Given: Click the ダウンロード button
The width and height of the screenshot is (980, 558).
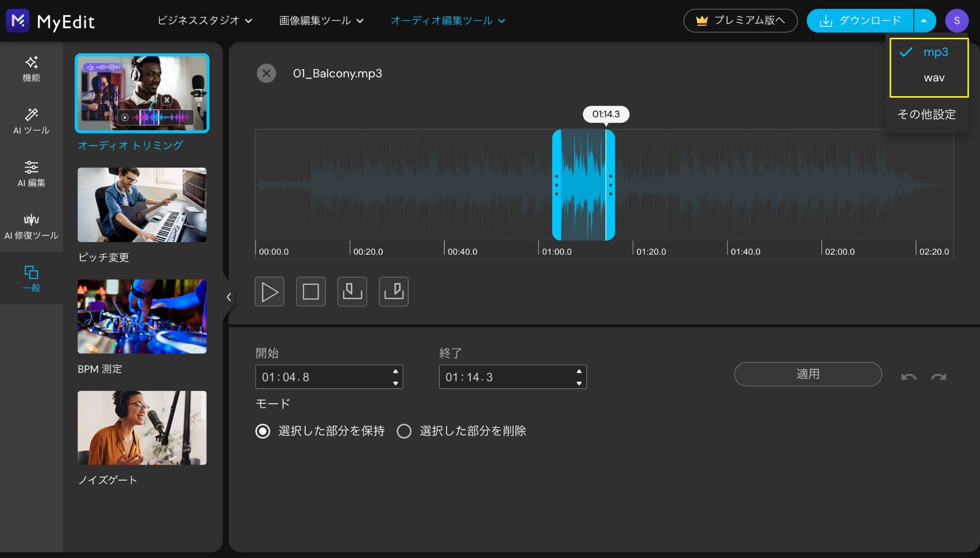Looking at the screenshot, I should [x=860, y=21].
